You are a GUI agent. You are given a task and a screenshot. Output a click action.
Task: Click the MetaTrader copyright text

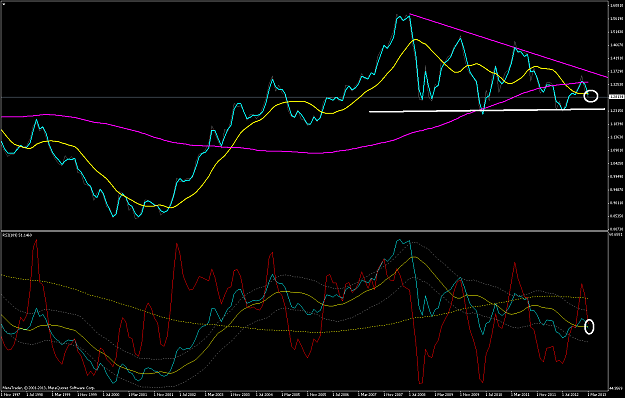(x=48, y=388)
